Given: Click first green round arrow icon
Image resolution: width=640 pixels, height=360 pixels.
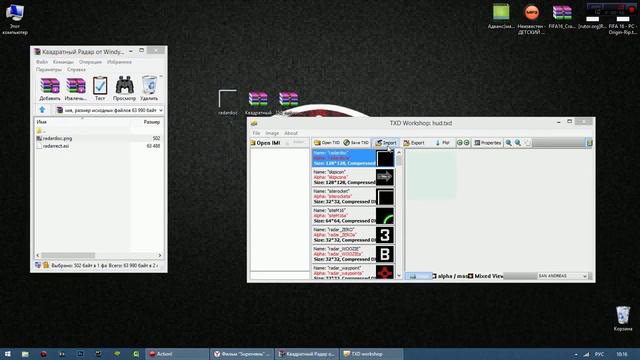Looking at the screenshot, I should 460,143.
